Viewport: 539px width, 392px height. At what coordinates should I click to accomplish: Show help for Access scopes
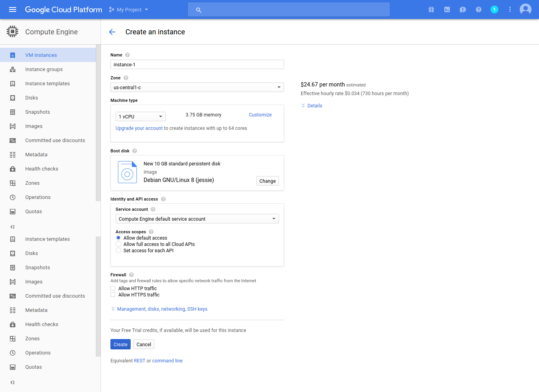point(151,232)
